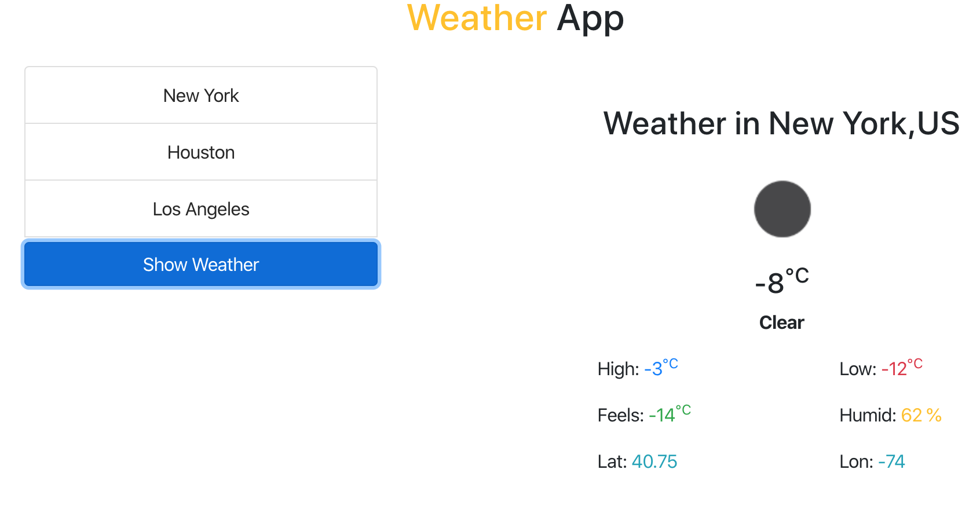The width and height of the screenshot is (980, 506).
Task: Click the "High:" label text
Action: pyautogui.click(x=618, y=369)
